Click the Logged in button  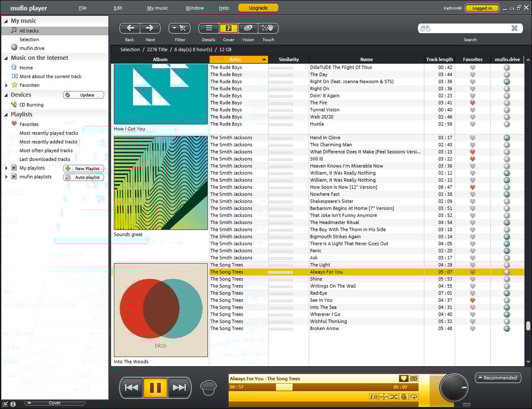tap(482, 8)
